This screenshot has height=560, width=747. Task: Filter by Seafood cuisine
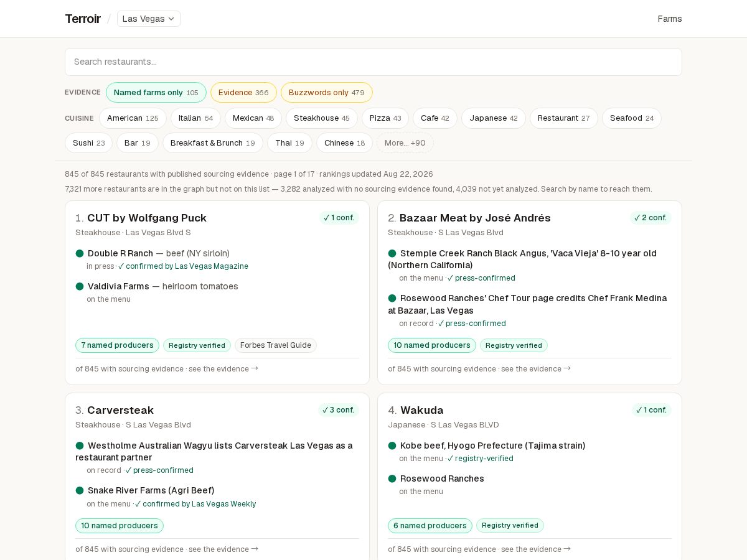[632, 118]
